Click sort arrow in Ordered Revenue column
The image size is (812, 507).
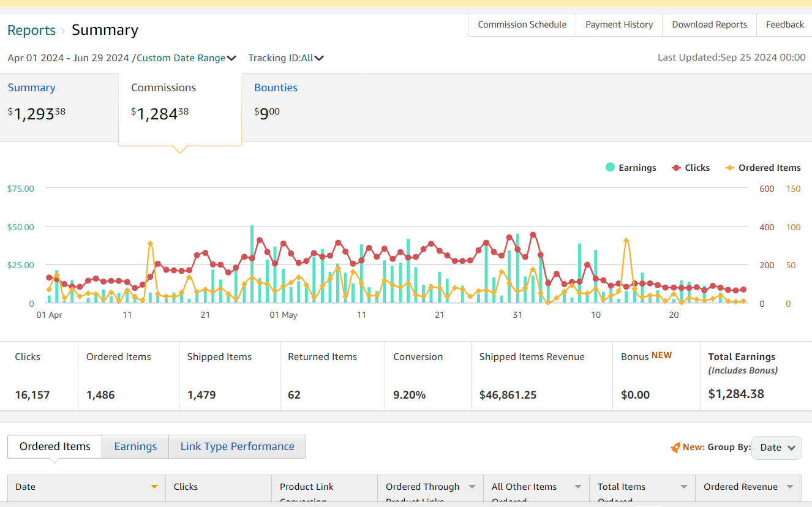click(x=790, y=487)
